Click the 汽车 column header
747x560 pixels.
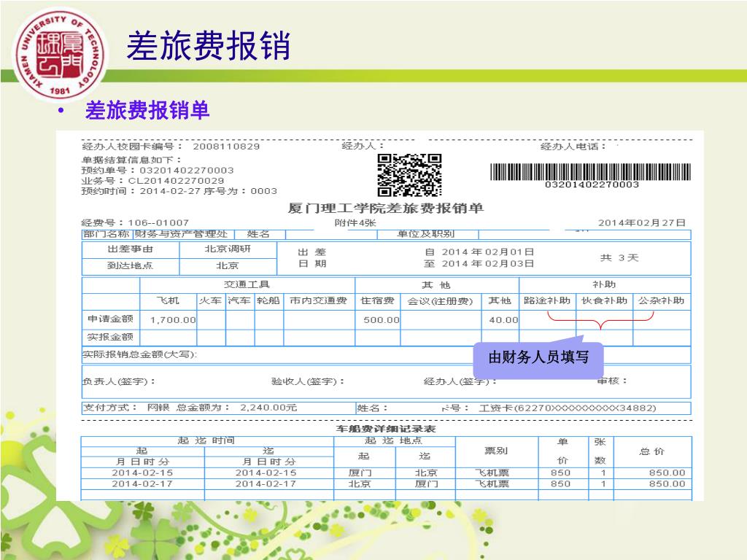pyautogui.click(x=239, y=301)
